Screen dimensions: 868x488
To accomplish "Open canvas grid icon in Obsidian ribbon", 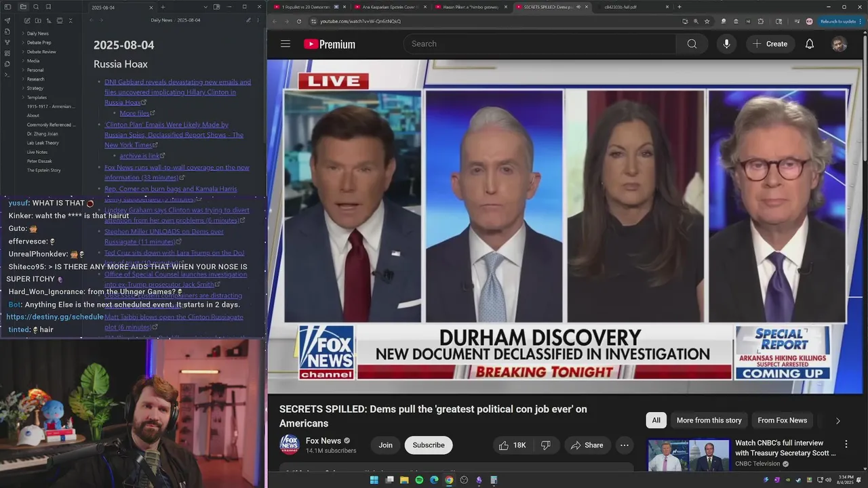I will coord(7,53).
